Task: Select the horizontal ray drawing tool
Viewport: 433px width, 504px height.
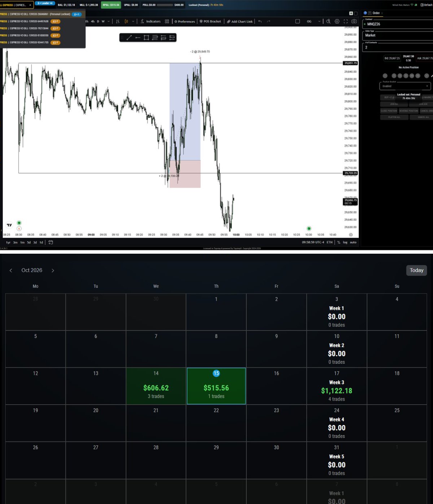Action: 138,38
